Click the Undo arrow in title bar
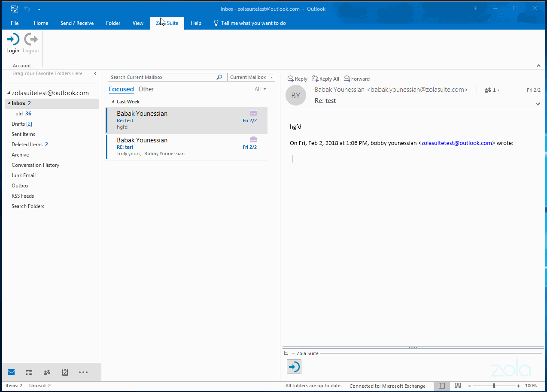 pyautogui.click(x=27, y=9)
